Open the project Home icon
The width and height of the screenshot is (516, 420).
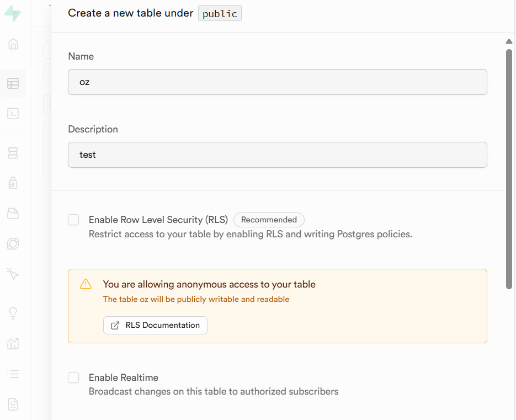13,44
